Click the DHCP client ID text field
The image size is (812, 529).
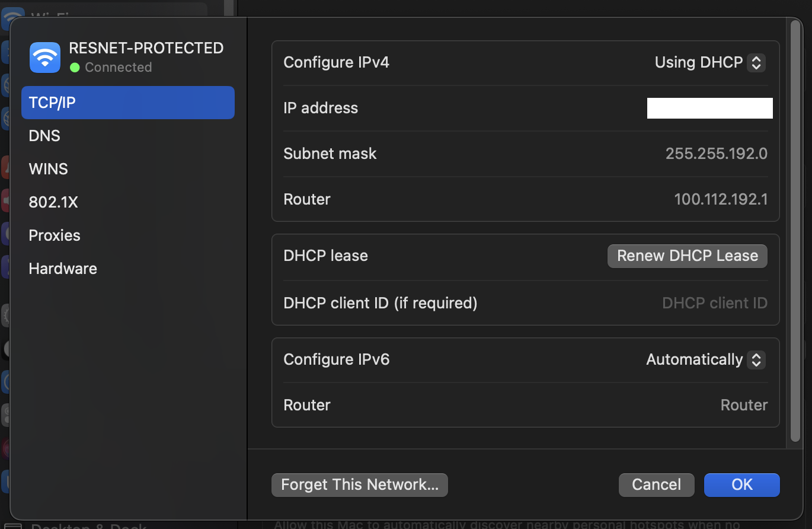(x=714, y=302)
